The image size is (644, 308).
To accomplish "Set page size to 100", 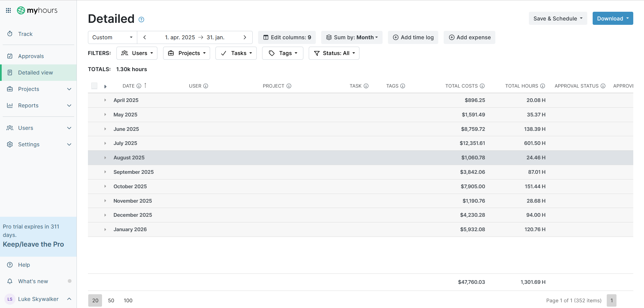I will [x=128, y=300].
